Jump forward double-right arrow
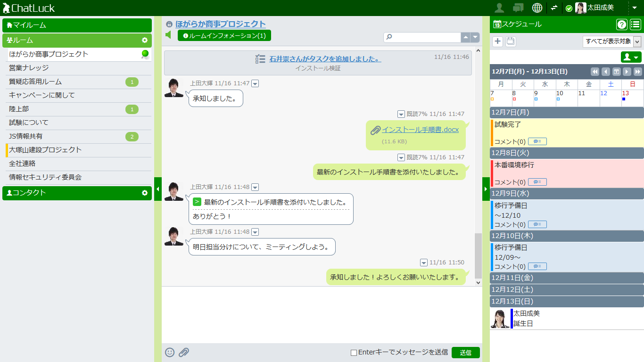This screenshot has width=644, height=362. coord(638,72)
